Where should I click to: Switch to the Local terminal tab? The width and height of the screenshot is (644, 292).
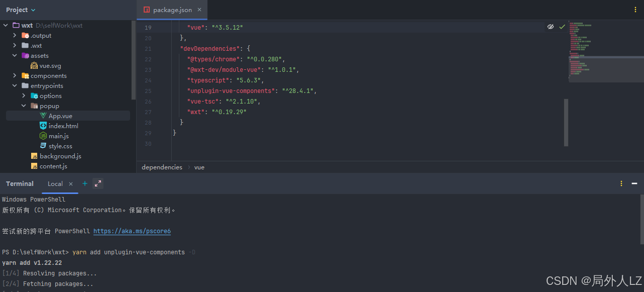tap(55, 183)
